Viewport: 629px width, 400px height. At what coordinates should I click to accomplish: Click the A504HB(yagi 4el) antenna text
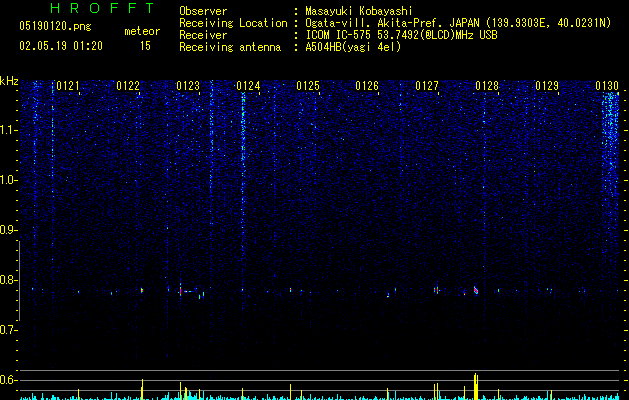tap(353, 47)
